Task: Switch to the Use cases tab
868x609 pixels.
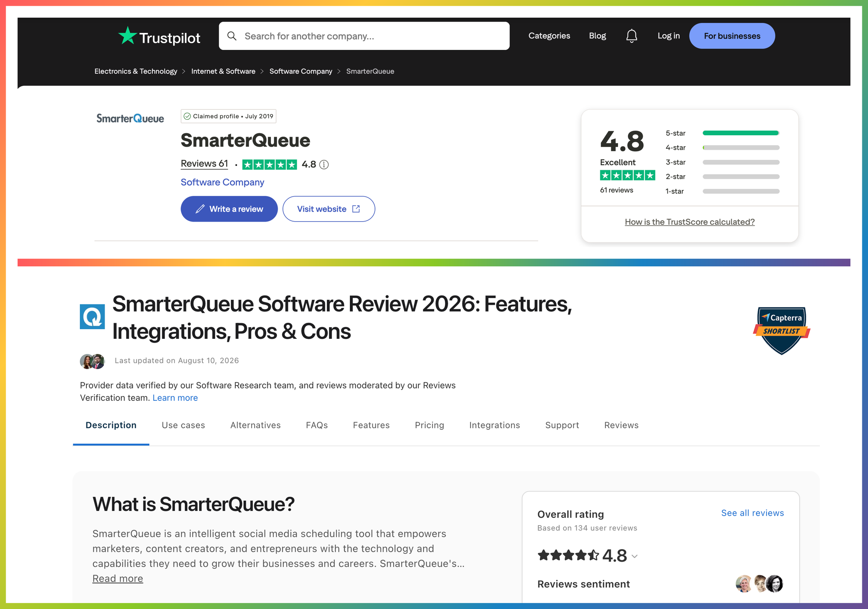Action: (x=184, y=426)
